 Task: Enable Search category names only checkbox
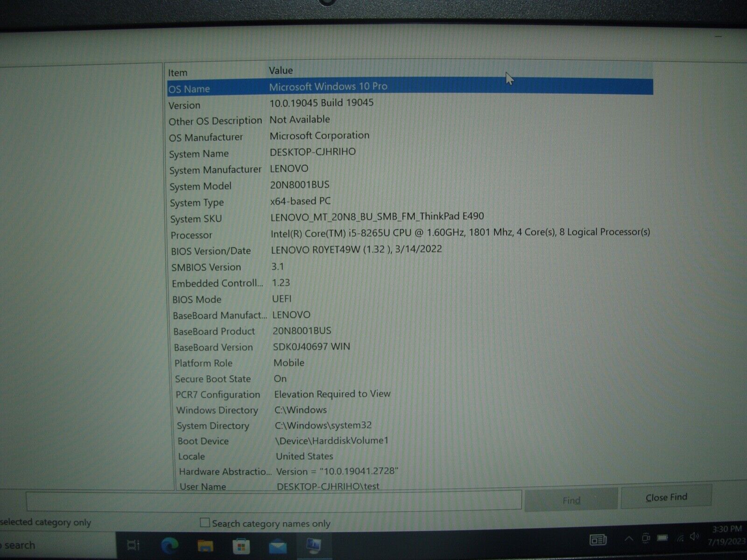click(x=204, y=523)
